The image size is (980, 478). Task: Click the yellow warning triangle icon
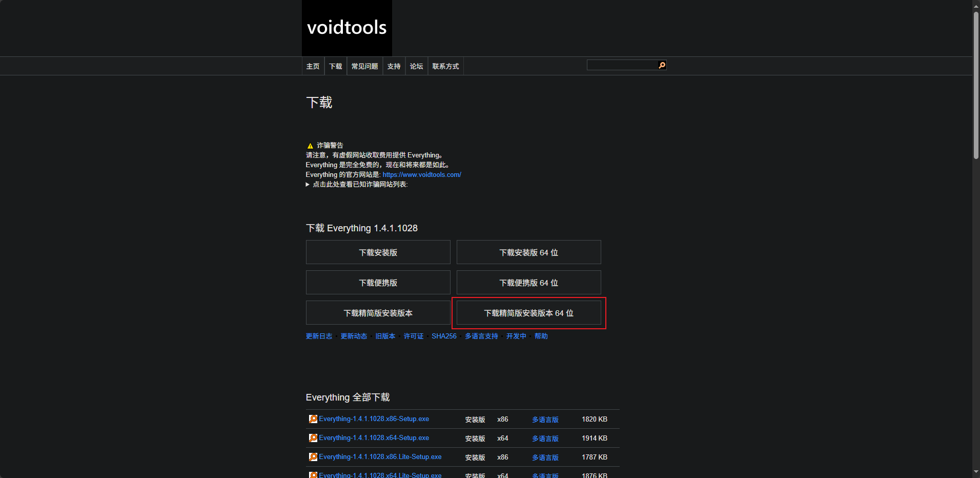(310, 146)
